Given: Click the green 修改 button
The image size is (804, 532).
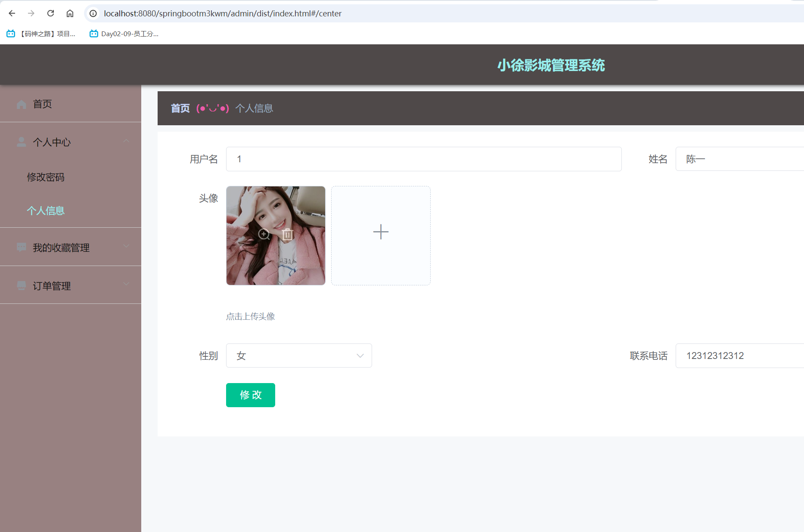Looking at the screenshot, I should [x=250, y=395].
